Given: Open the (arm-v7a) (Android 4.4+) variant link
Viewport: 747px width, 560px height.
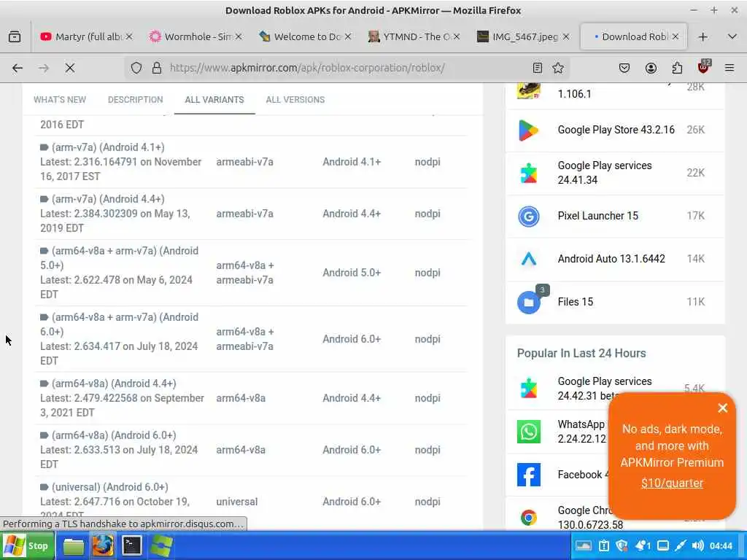Looking at the screenshot, I should (x=108, y=199).
